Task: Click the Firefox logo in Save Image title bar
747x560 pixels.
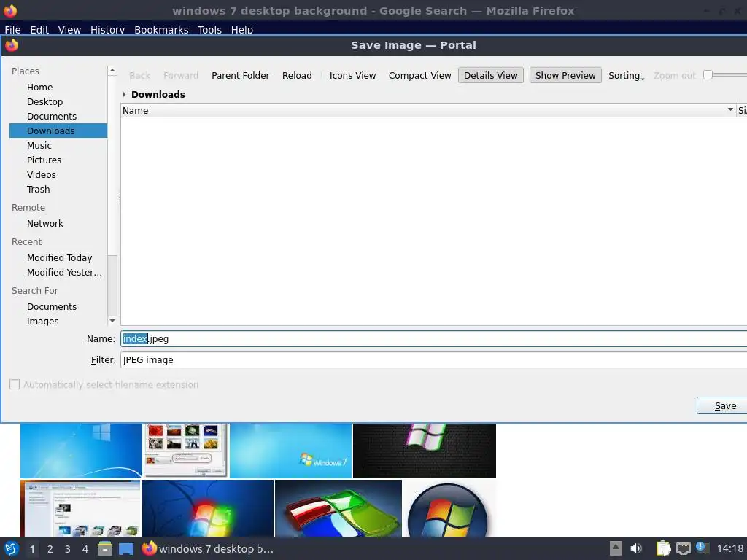Action: coord(12,45)
